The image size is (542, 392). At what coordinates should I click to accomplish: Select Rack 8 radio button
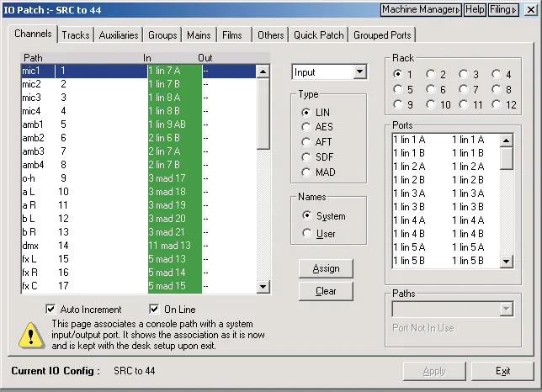497,89
